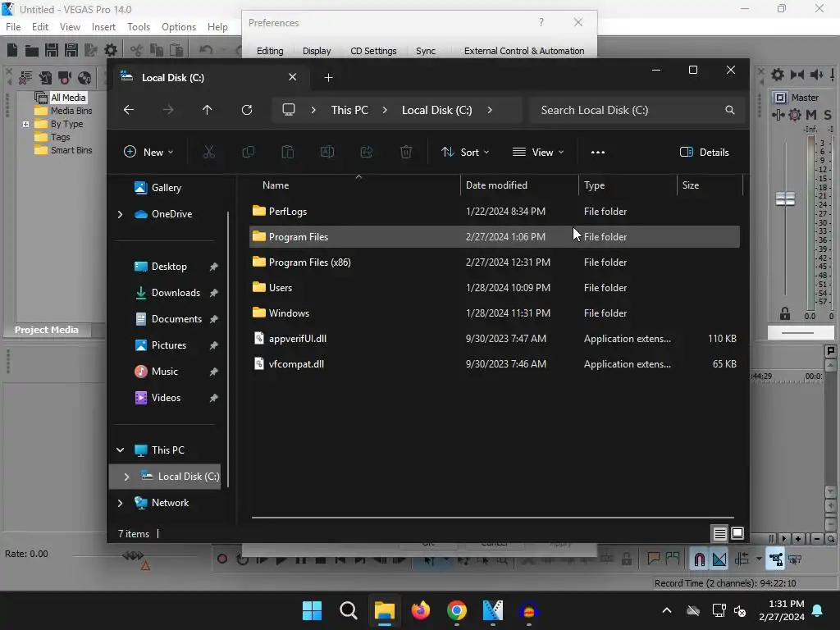
Task: Paste using the File Explorer toolbar
Action: (x=288, y=152)
